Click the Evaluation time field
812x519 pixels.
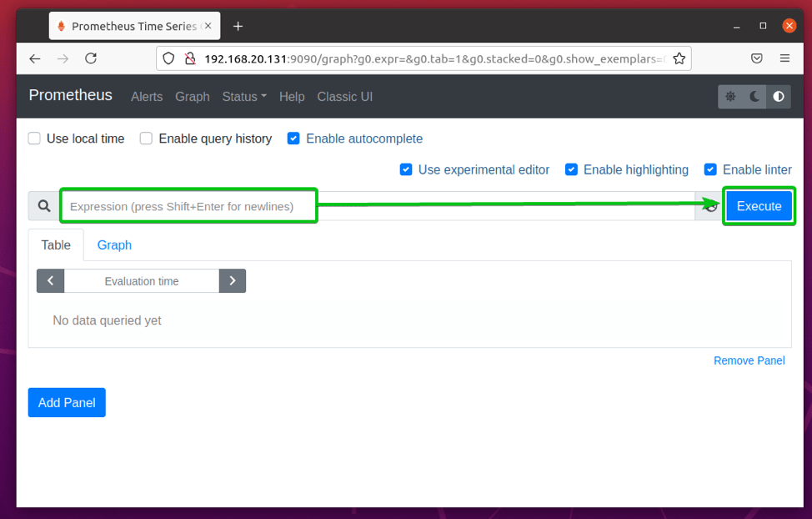pyautogui.click(x=142, y=280)
